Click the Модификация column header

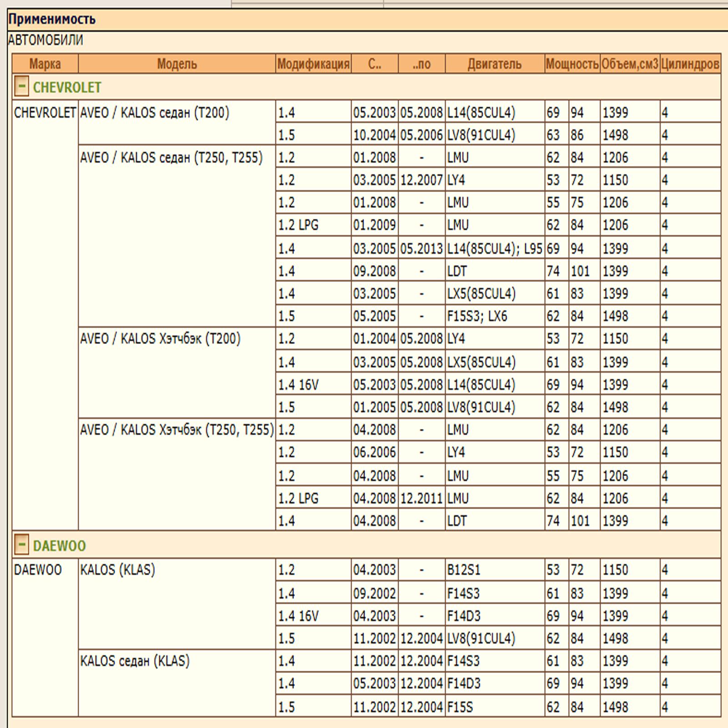point(313,64)
